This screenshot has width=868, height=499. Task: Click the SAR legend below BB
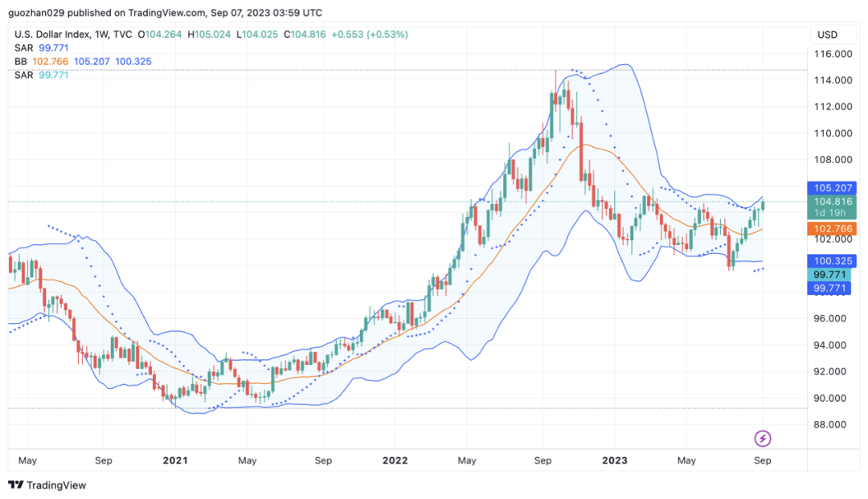point(23,75)
